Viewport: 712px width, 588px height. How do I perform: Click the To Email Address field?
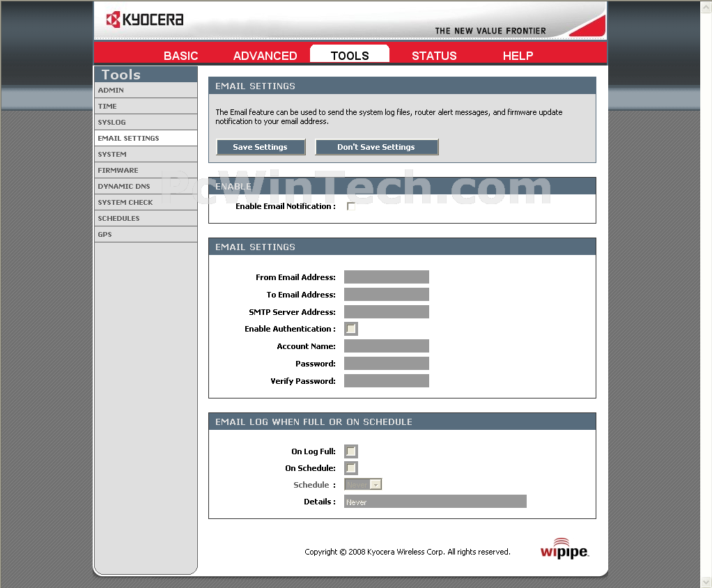coord(387,294)
